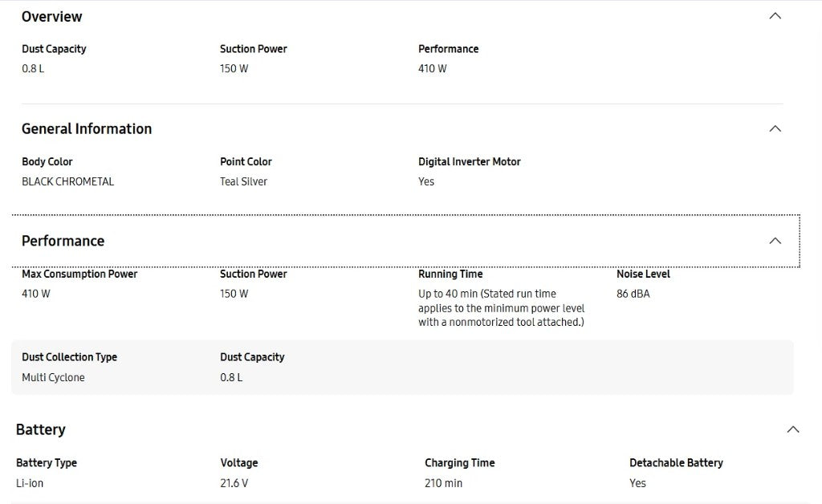Click the Battery section heading
The width and height of the screenshot is (822, 504).
pos(41,429)
